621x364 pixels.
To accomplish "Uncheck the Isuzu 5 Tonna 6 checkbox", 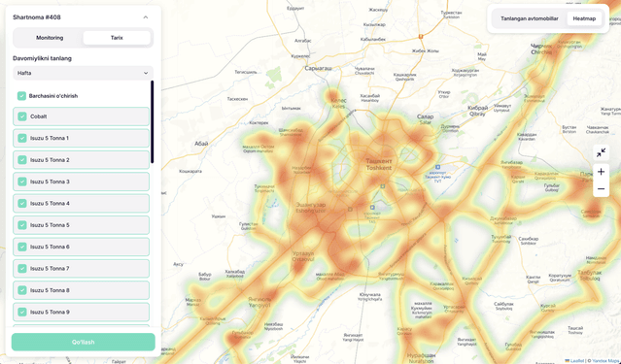I will click(x=22, y=247).
